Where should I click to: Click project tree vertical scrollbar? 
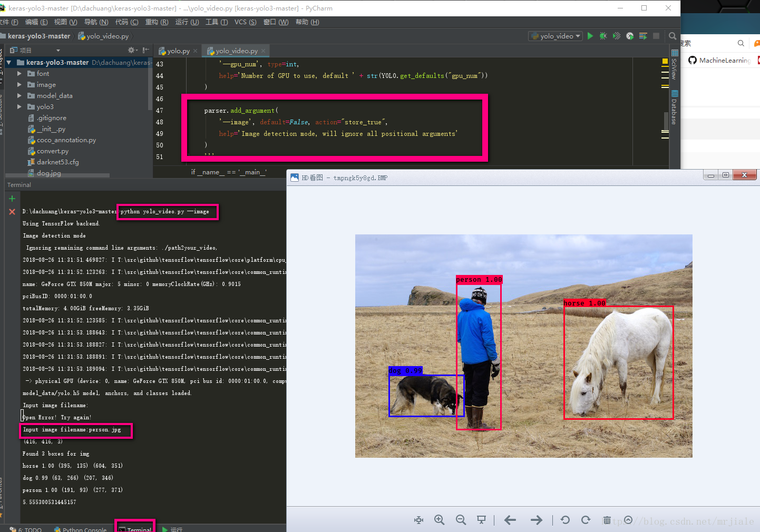[x=151, y=84]
